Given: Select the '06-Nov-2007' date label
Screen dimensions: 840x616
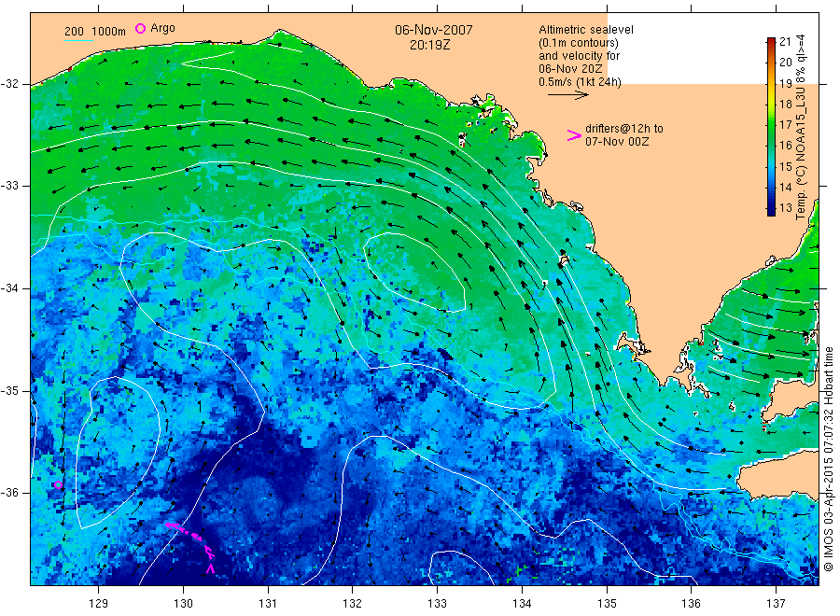Looking at the screenshot, I should (x=434, y=30).
